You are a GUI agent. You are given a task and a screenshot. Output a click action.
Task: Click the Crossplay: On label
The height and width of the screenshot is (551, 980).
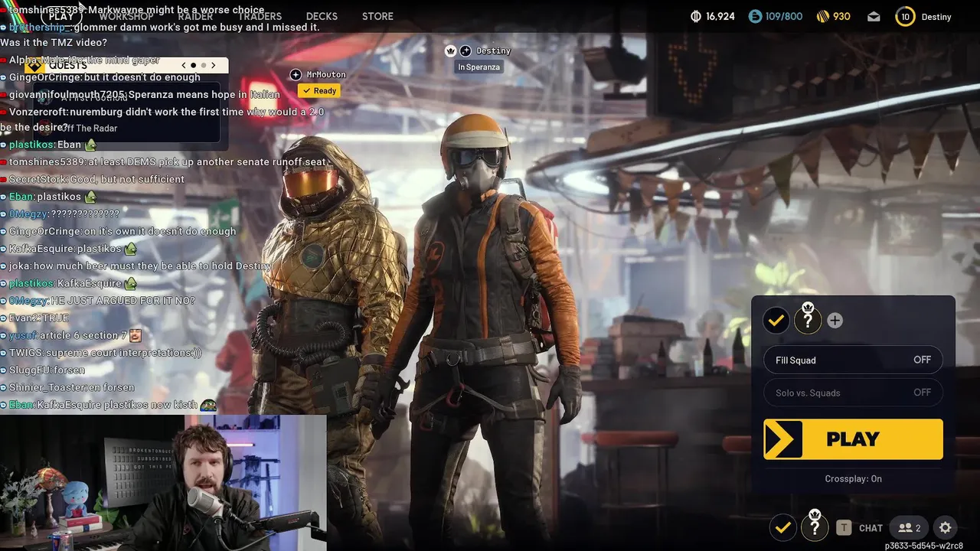(853, 478)
